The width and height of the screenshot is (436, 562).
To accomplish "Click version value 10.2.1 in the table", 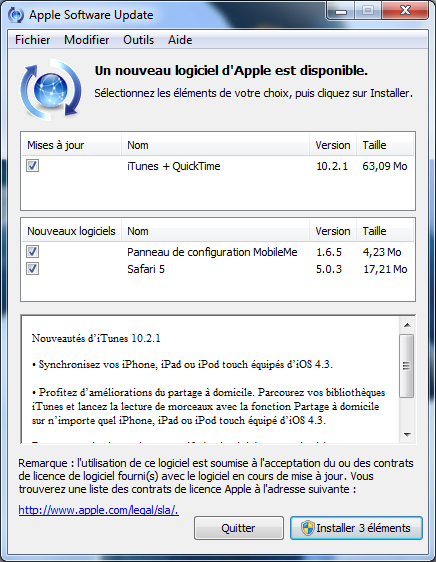I will pos(332,166).
